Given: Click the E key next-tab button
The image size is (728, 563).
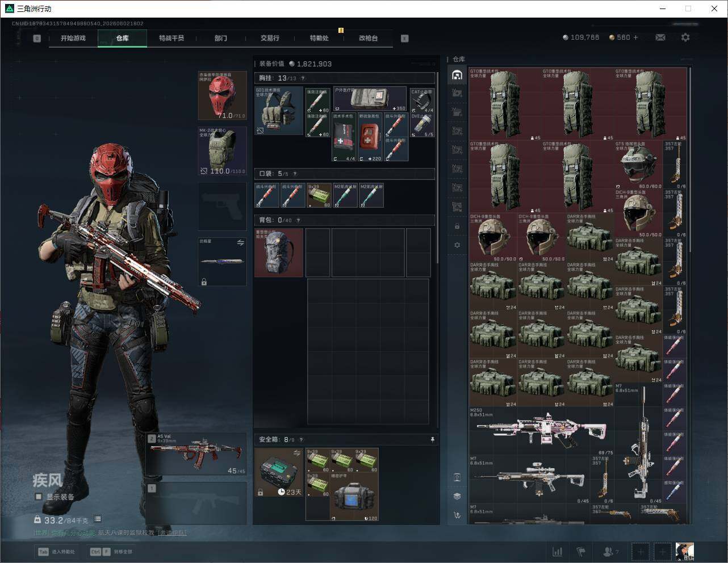Looking at the screenshot, I should (x=405, y=39).
